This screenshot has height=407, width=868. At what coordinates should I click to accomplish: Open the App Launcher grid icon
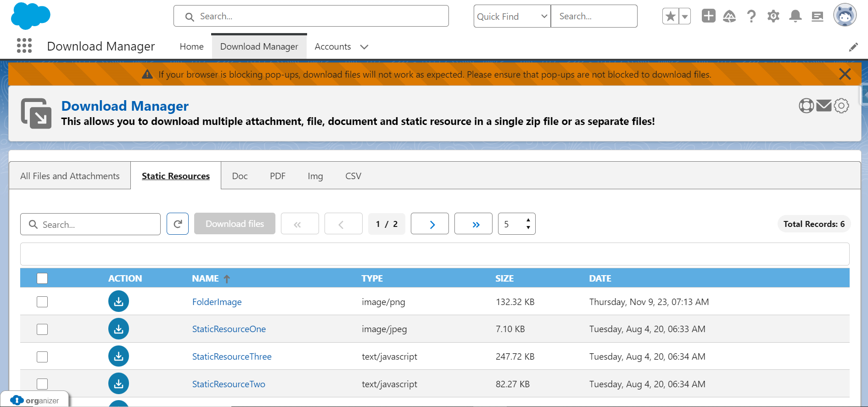coord(24,46)
